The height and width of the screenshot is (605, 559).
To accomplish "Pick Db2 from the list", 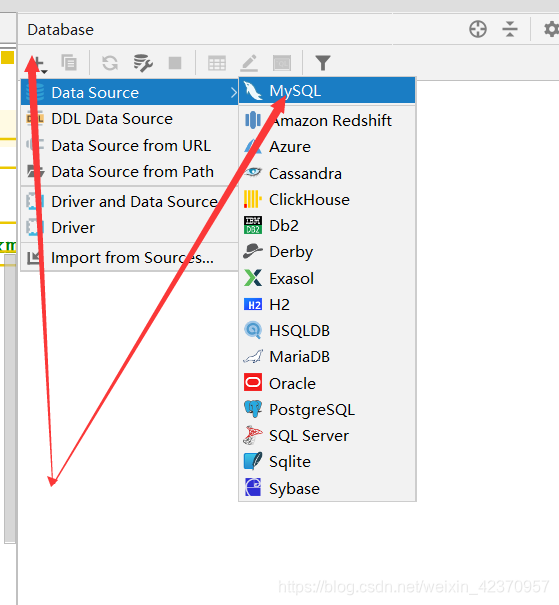I will tap(327, 226).
